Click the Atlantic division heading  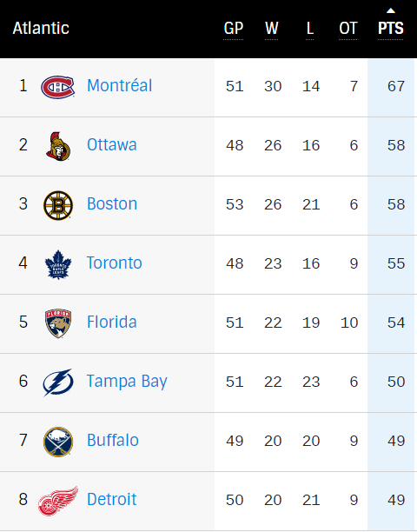pos(41,28)
